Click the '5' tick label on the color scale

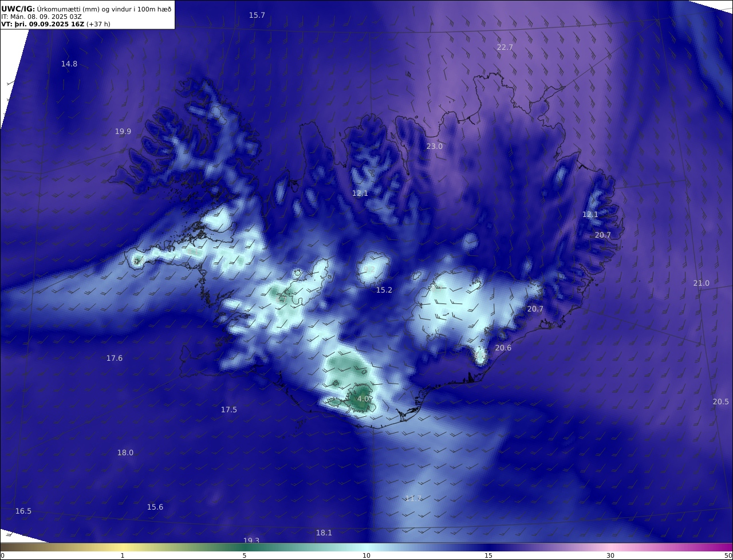click(x=245, y=555)
